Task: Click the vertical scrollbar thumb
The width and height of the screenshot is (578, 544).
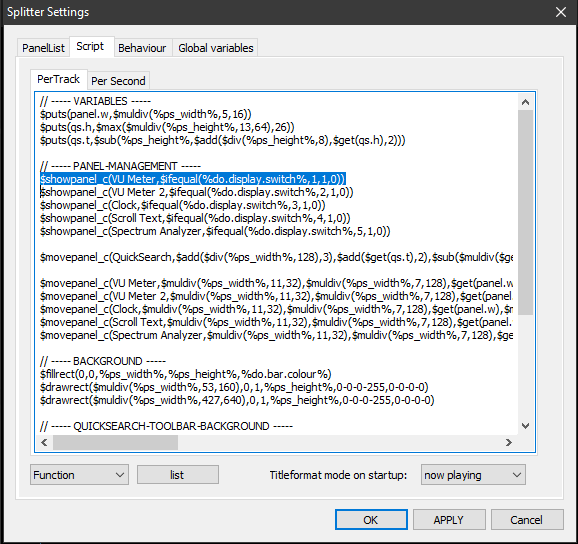Action: (525, 212)
